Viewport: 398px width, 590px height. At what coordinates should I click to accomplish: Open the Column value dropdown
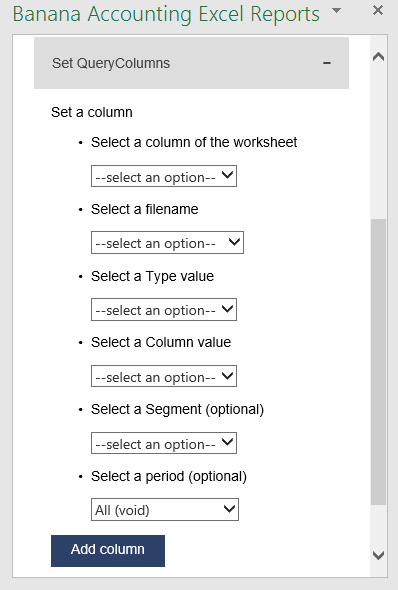pyautogui.click(x=164, y=376)
